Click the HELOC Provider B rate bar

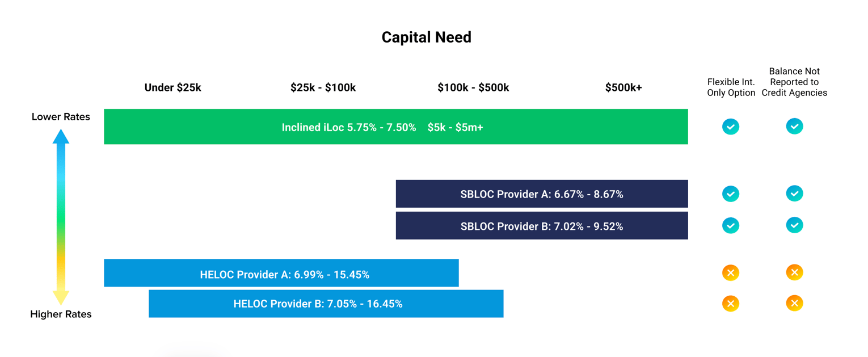326,304
